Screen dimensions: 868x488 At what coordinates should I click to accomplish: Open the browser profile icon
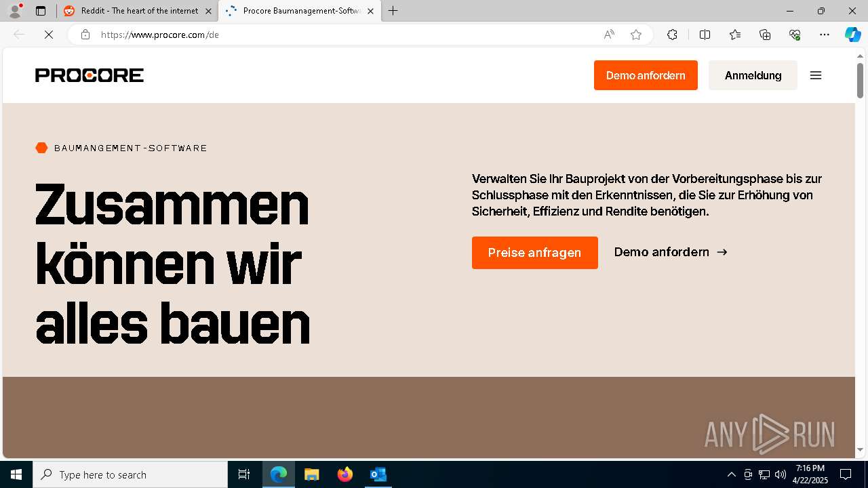click(14, 11)
